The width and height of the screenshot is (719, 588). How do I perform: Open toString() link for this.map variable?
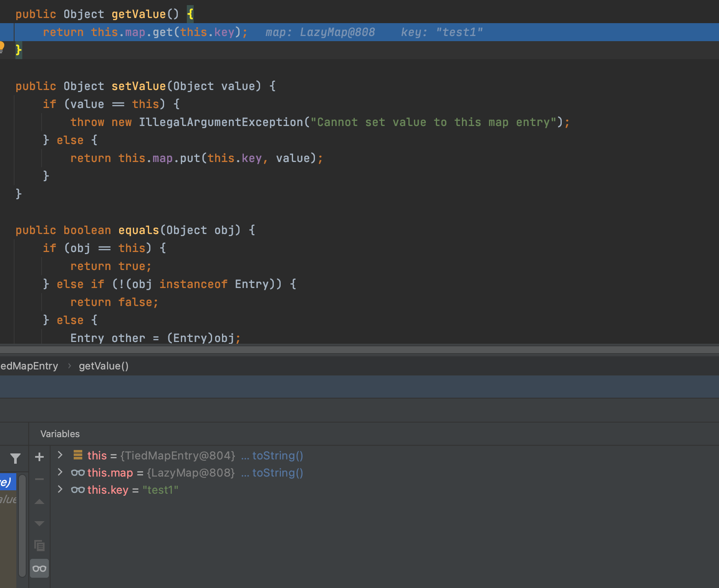(x=278, y=473)
